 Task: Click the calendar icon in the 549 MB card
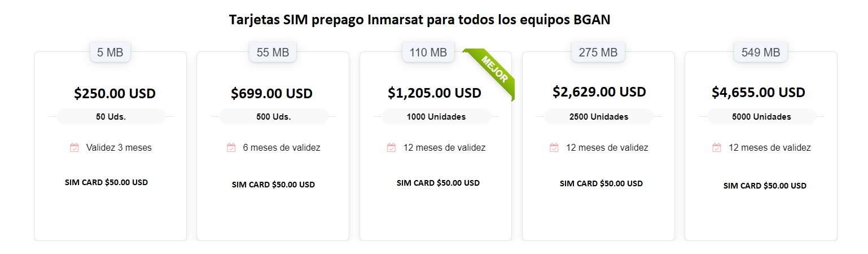[x=716, y=148]
